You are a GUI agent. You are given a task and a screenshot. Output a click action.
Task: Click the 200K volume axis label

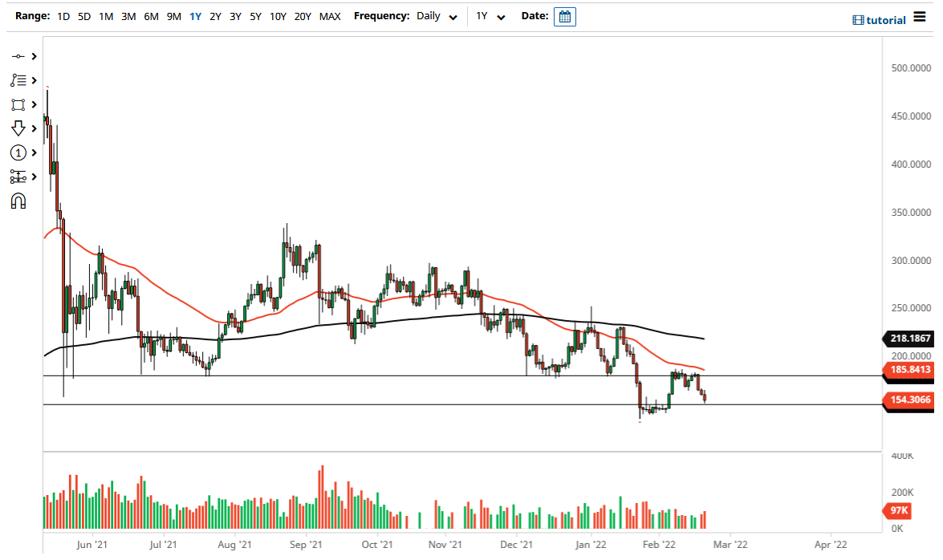coord(902,493)
